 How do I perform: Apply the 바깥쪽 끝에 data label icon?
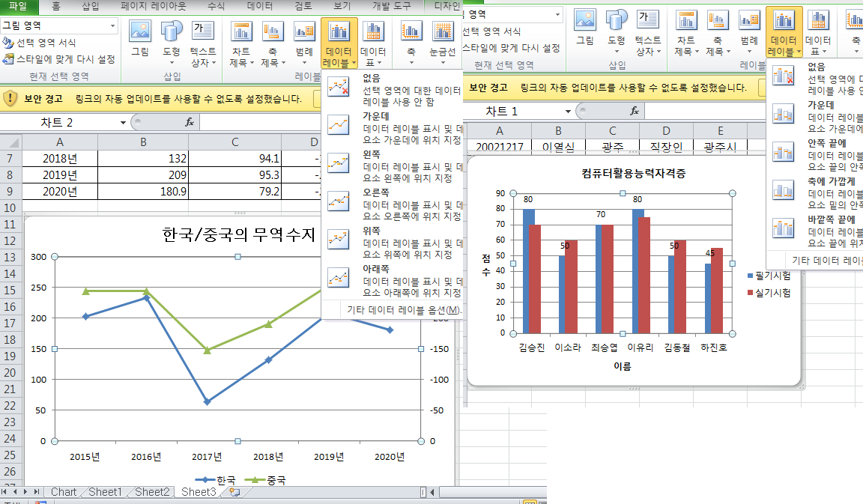(x=784, y=228)
